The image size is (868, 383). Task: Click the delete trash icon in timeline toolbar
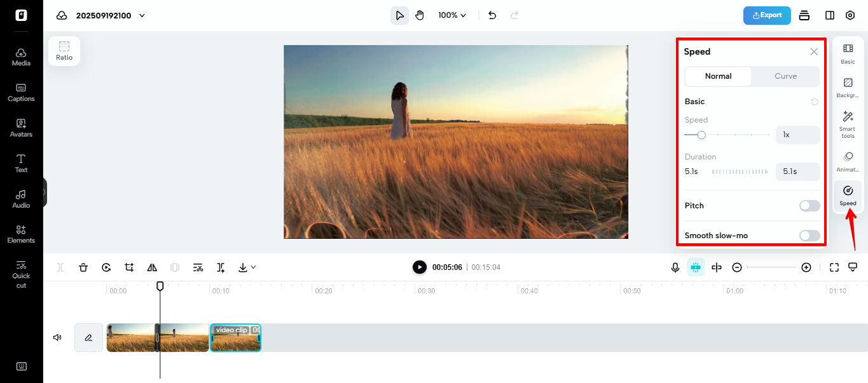click(x=83, y=267)
